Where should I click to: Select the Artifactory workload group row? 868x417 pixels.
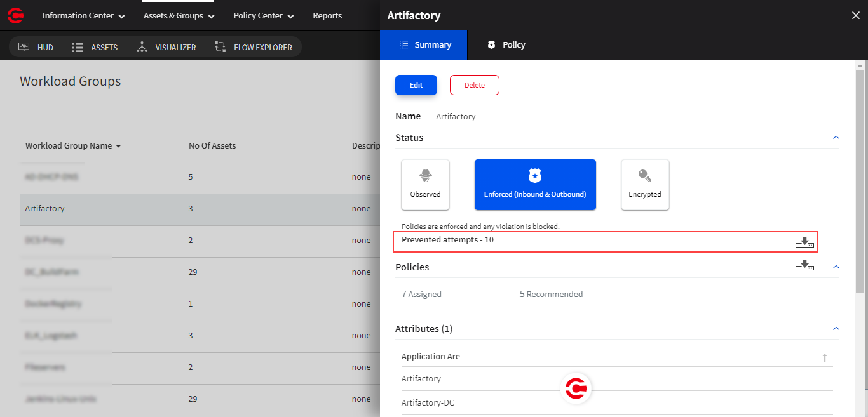tap(200, 209)
